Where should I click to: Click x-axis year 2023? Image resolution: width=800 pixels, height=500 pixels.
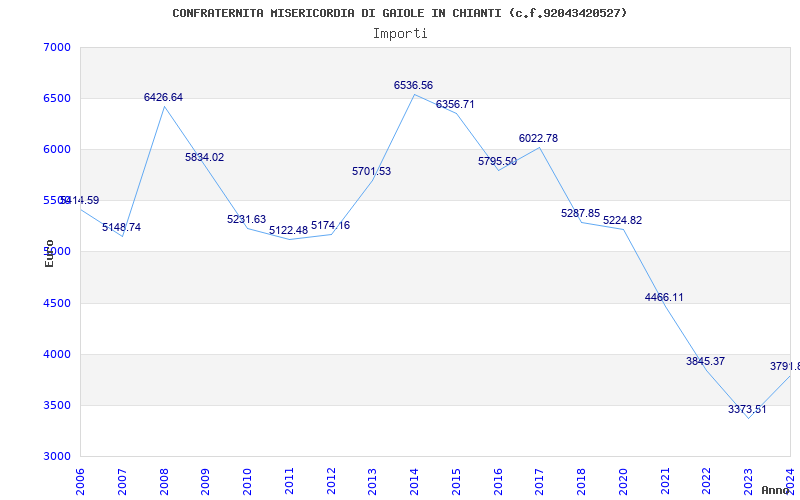[x=748, y=482]
